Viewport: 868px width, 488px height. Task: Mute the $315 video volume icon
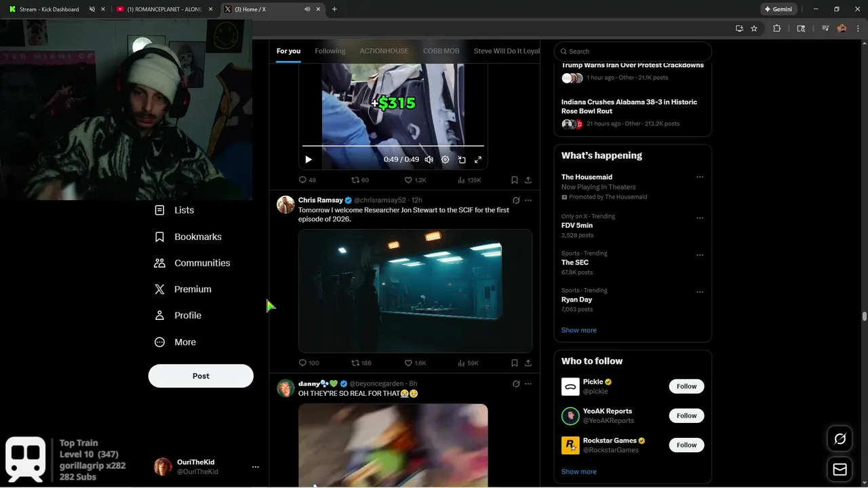[429, 159]
